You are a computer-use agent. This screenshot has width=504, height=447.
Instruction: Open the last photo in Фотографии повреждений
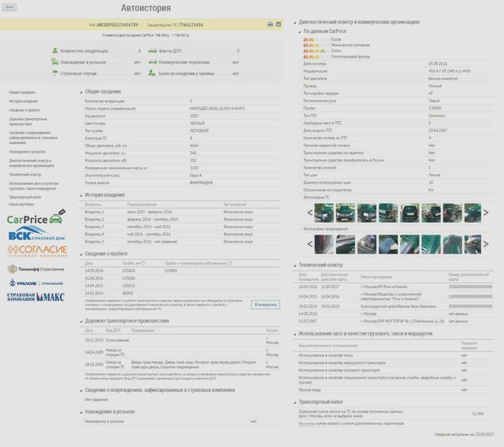tap(472, 244)
